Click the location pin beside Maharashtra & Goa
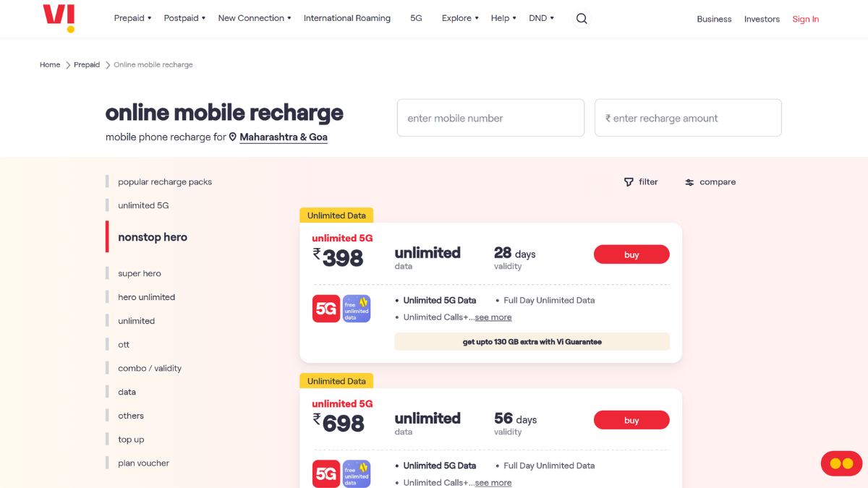 tap(233, 137)
